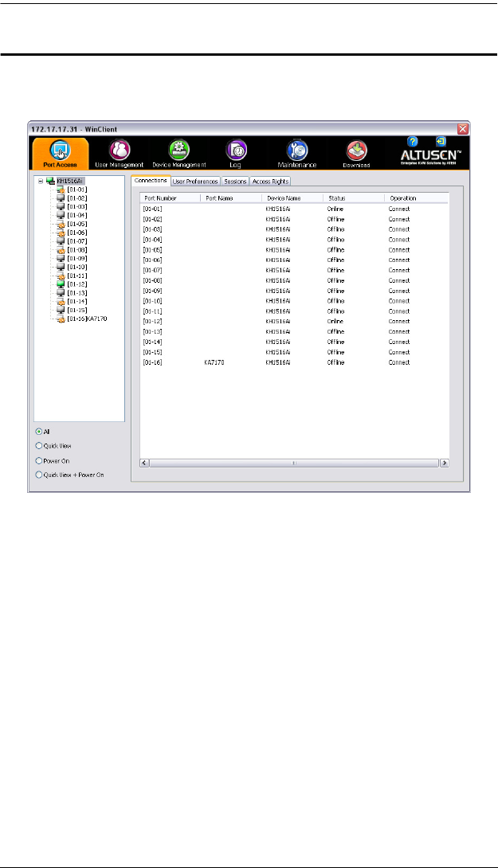Click monitor icon for [01-04] in tree
Screen dimensions: 498x868
click(x=61, y=215)
